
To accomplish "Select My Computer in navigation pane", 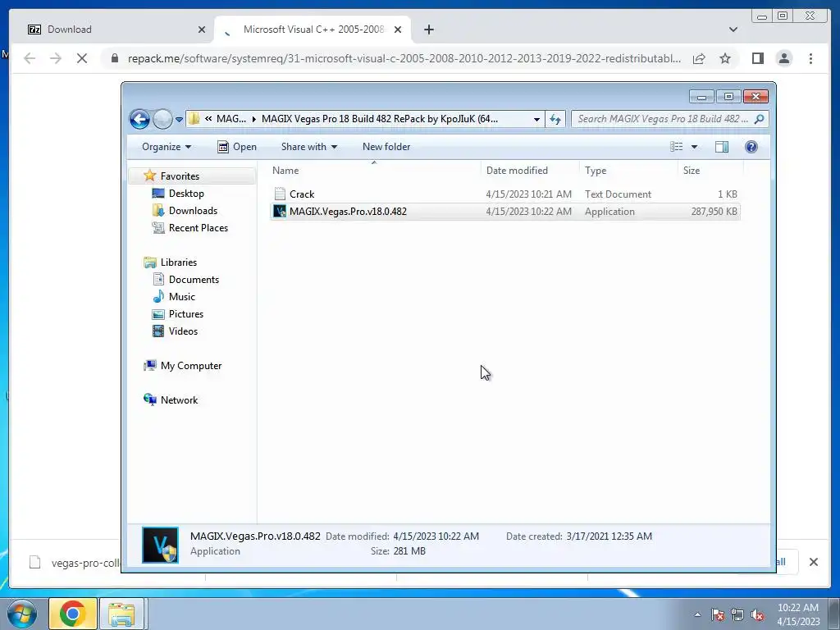I will click(190, 365).
